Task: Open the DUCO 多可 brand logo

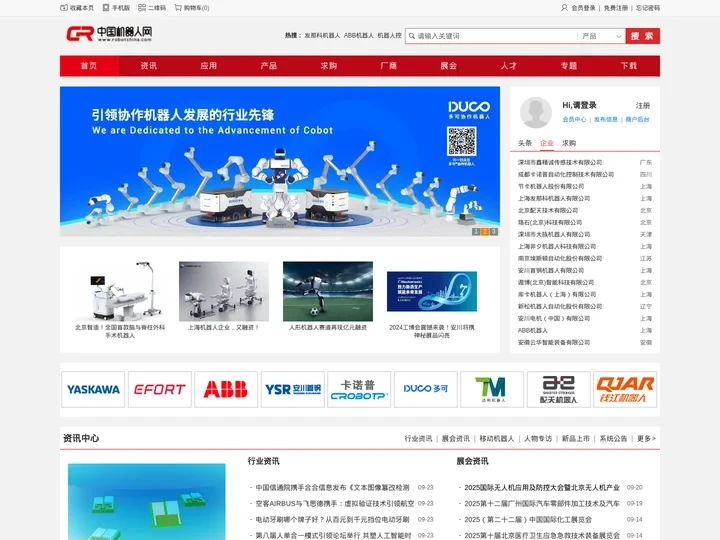Action: [x=426, y=389]
